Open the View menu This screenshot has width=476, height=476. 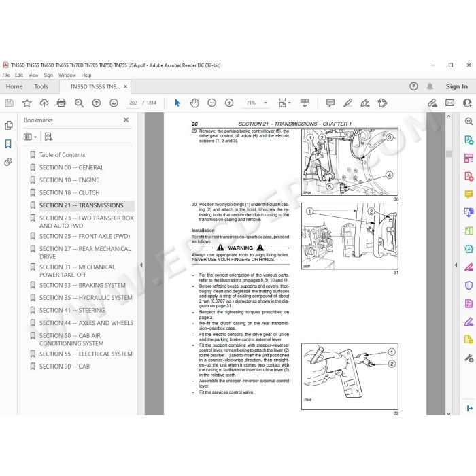click(x=33, y=75)
